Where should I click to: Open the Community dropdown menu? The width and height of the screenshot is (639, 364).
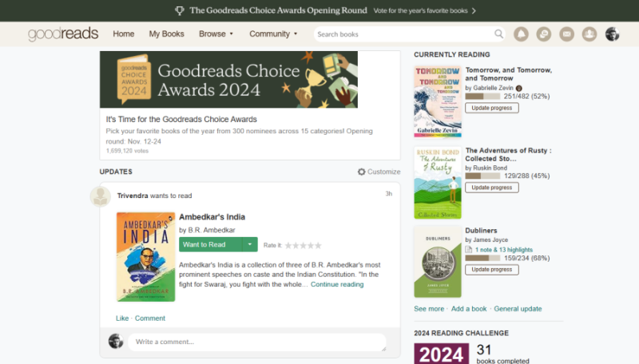[x=273, y=34]
